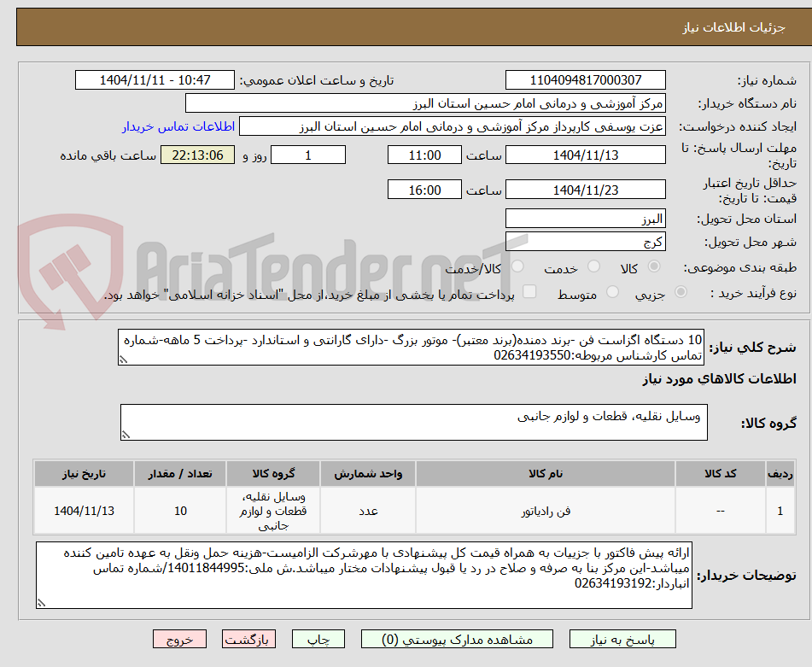Screen dimensions: 812x667
Task: Click the quantity cell showing 10
Action: click(180, 511)
